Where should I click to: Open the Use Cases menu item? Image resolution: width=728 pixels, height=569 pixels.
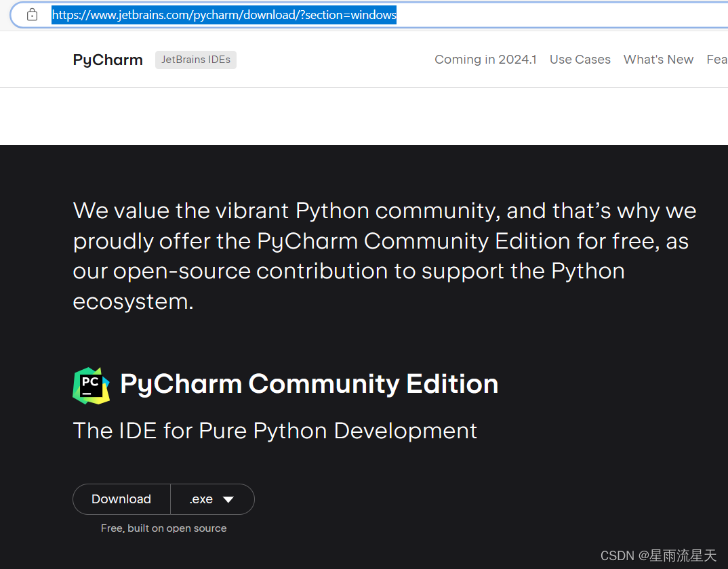(580, 60)
